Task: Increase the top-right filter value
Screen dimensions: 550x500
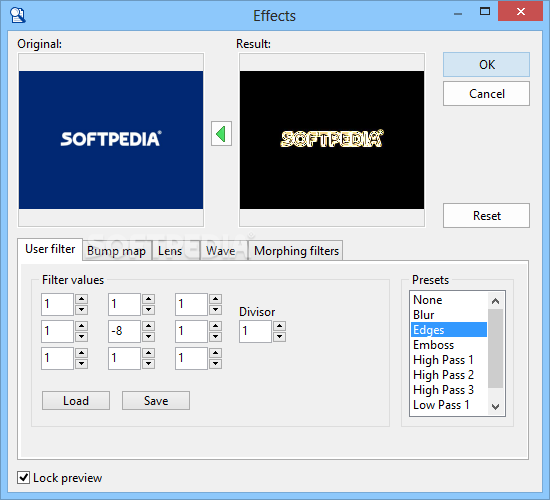Action: click(216, 299)
